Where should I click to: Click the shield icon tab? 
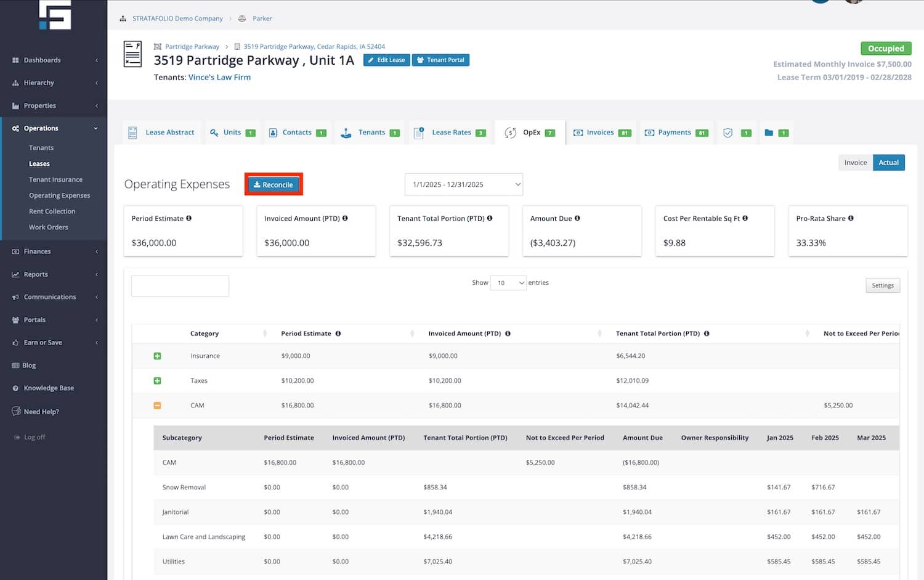(x=727, y=133)
